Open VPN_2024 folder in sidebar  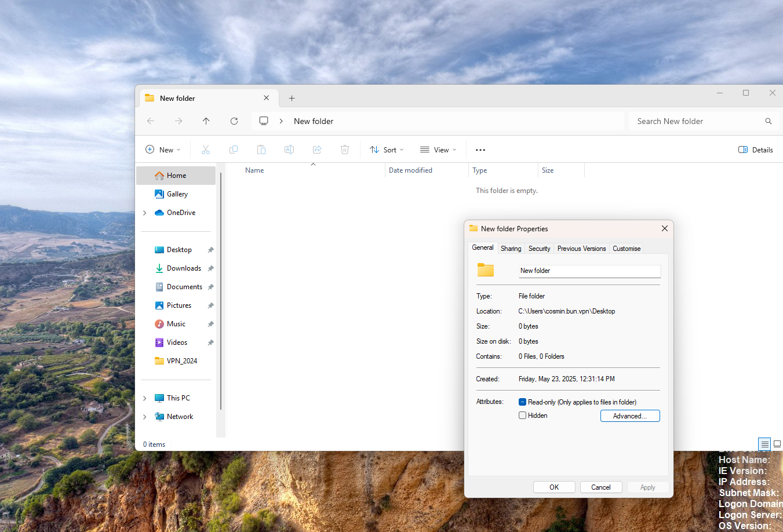click(176, 361)
